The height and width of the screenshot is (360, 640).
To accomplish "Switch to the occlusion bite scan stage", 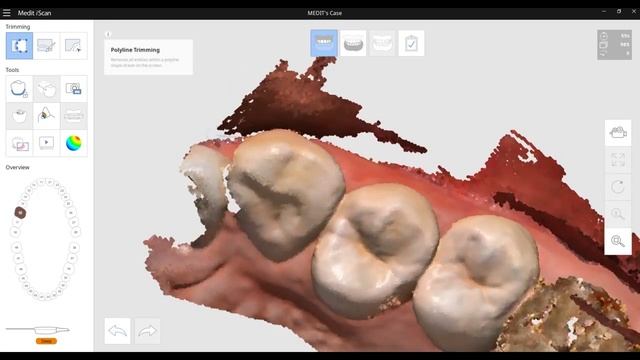I will point(382,43).
